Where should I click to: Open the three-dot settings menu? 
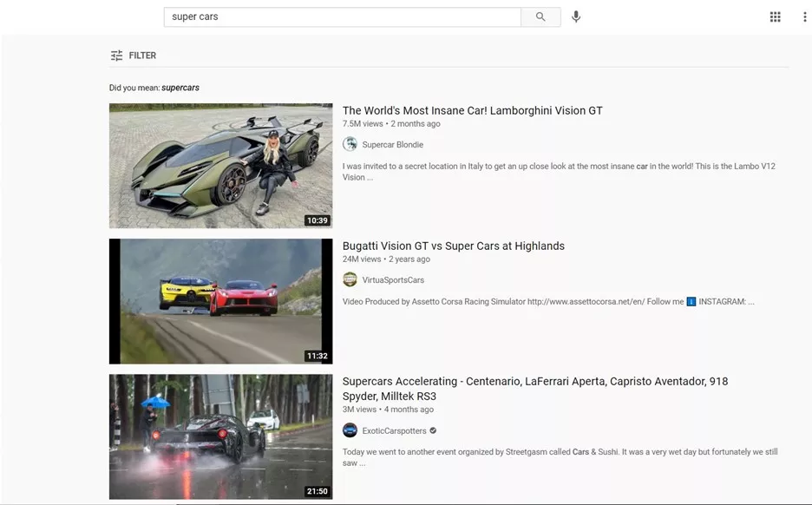(x=805, y=17)
